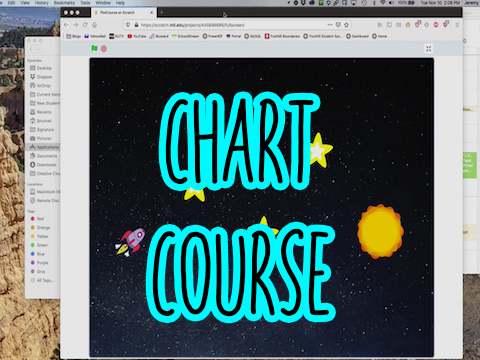Open the Firefox hamburger menu

[x=457, y=25]
